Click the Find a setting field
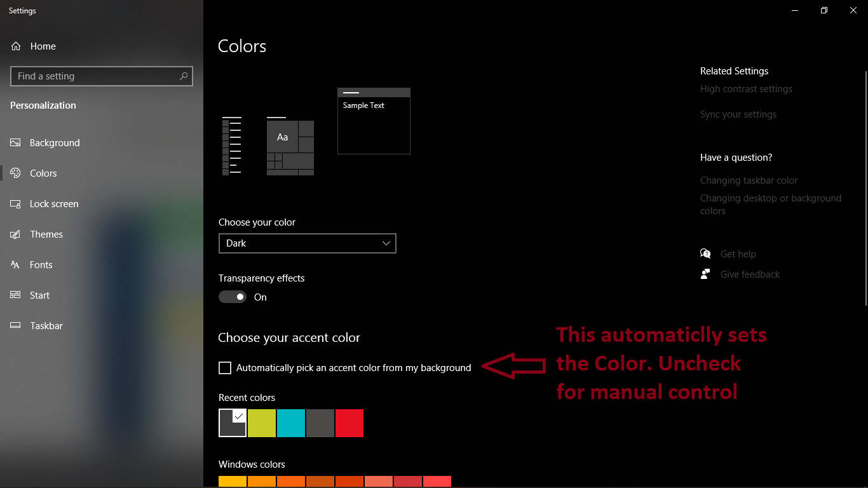This screenshot has height=488, width=868. 95,76
